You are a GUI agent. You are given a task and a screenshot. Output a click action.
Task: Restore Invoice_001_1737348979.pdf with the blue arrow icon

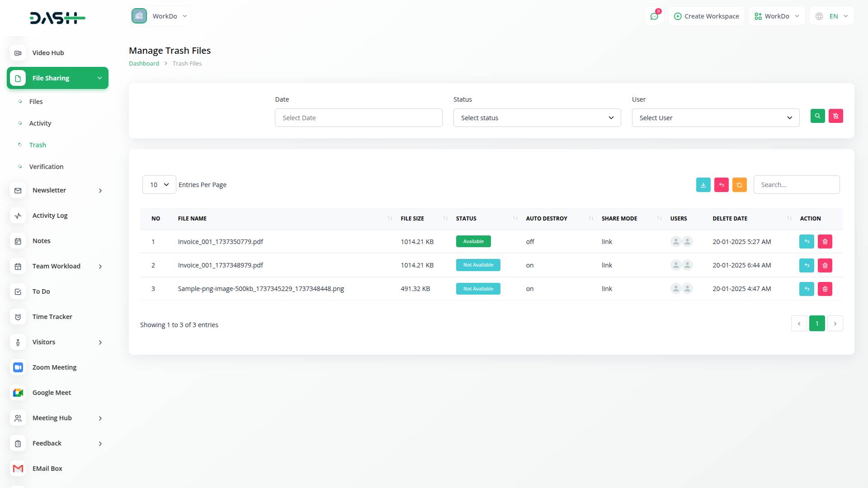tap(807, 265)
